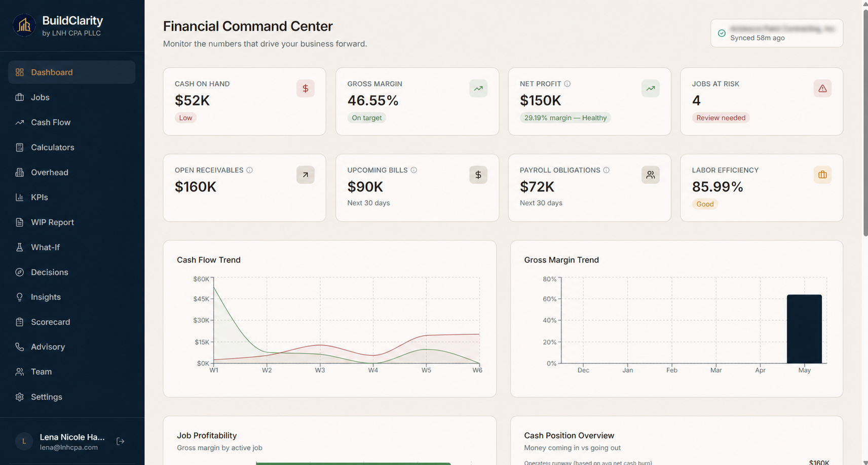Click the dollar icon on Cash On Hand card
The width and height of the screenshot is (868, 465).
point(306,89)
